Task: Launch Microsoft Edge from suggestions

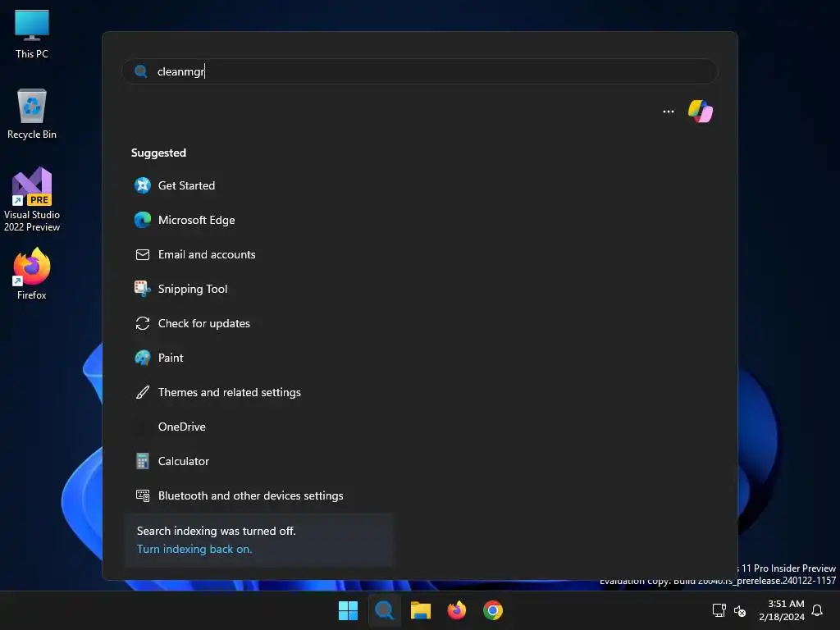Action: [197, 220]
